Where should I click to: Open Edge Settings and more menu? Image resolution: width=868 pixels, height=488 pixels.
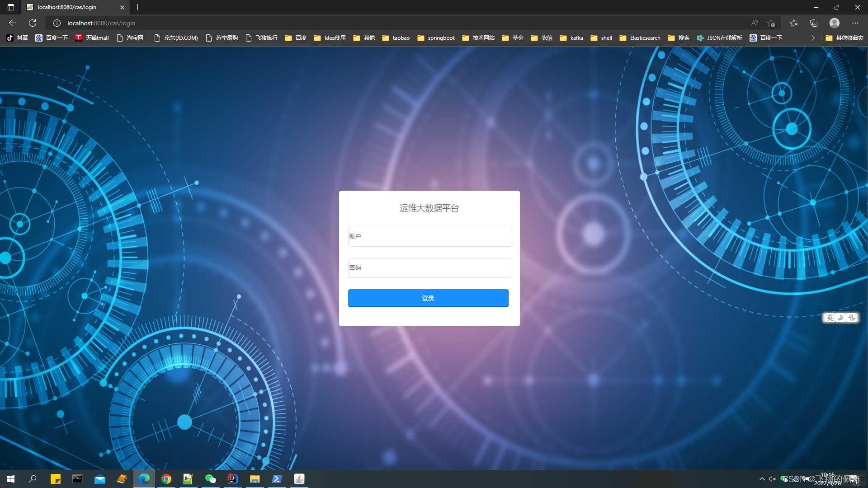855,23
